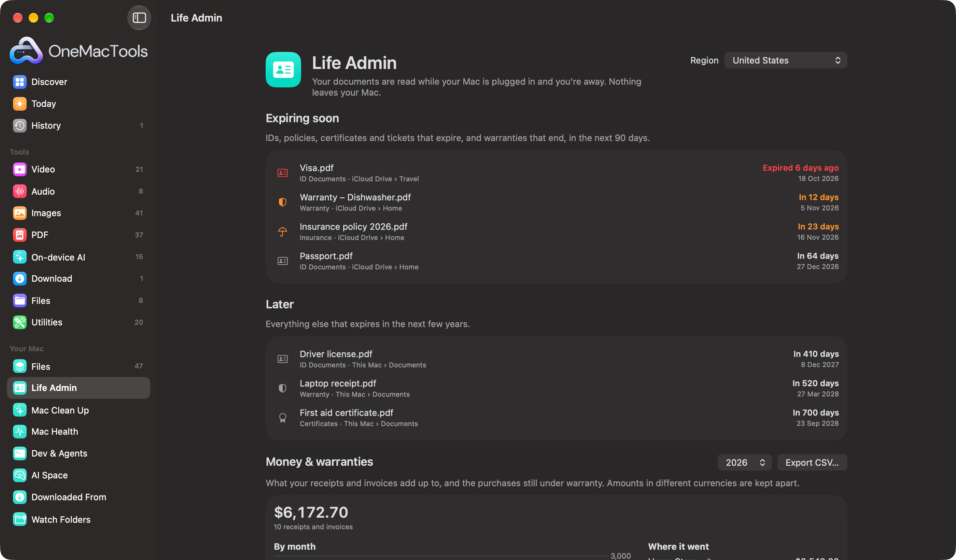Open History in the sidebar

[x=79, y=126]
